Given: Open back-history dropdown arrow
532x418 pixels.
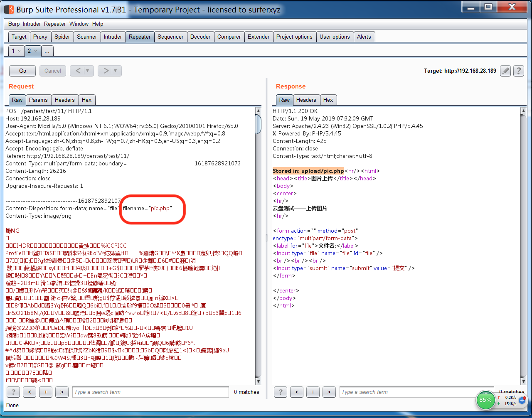Looking at the screenshot, I should (88, 71).
